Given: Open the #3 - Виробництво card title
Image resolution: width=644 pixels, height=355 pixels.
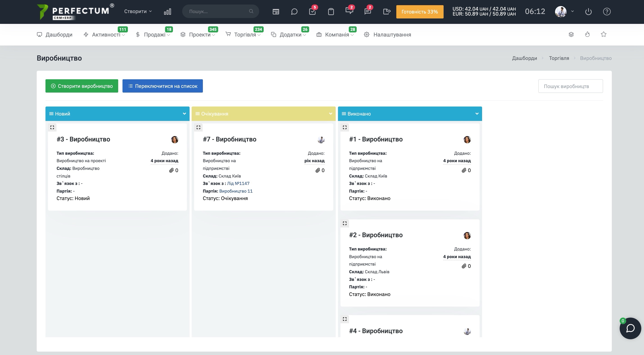Looking at the screenshot, I should pyautogui.click(x=83, y=139).
